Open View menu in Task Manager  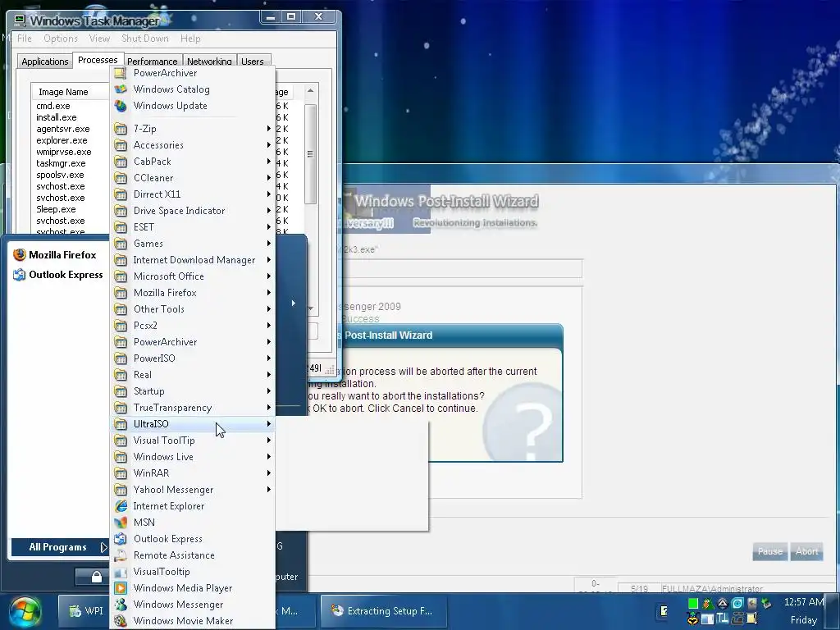point(99,39)
